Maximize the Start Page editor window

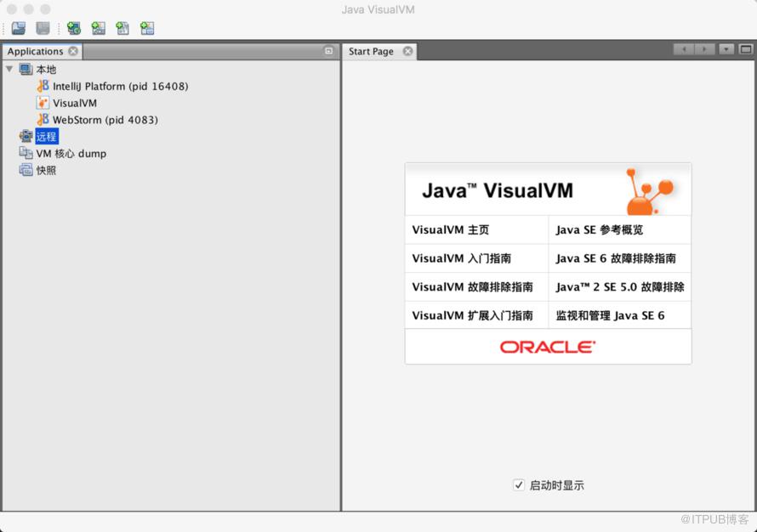pos(746,49)
